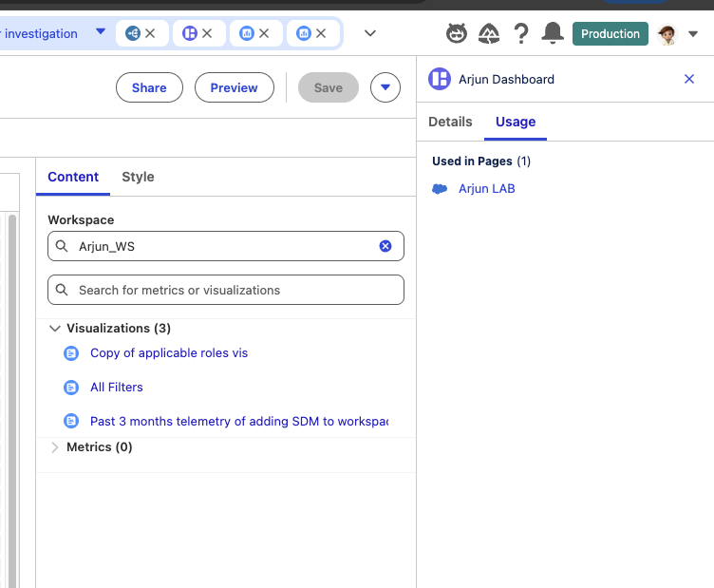The width and height of the screenshot is (714, 588).
Task: Close the fourth tab with the chart icon
Action: 321,33
